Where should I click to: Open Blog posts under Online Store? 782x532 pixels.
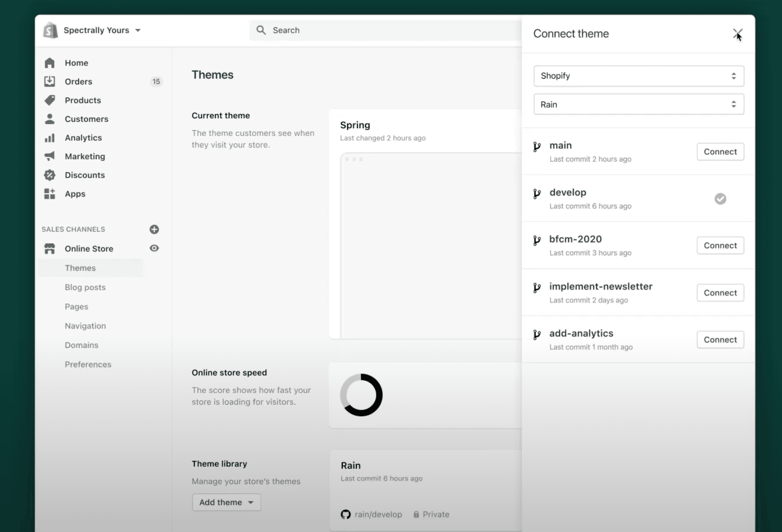click(85, 287)
